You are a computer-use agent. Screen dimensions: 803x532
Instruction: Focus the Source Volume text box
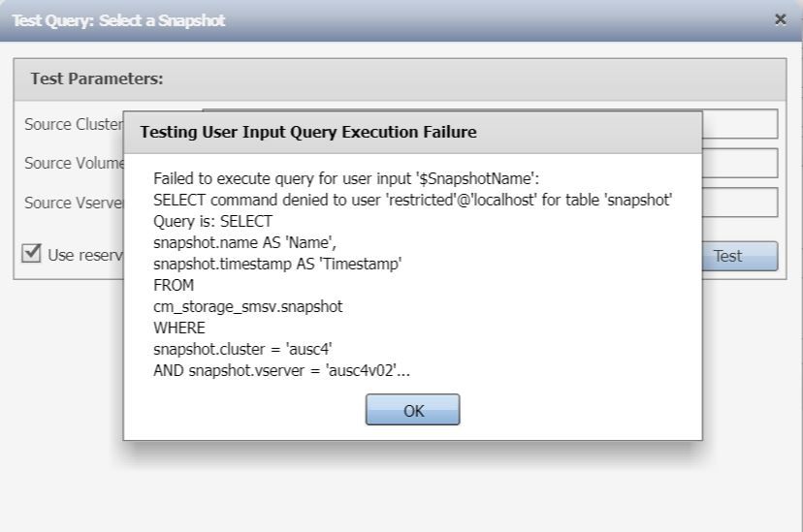(x=739, y=163)
